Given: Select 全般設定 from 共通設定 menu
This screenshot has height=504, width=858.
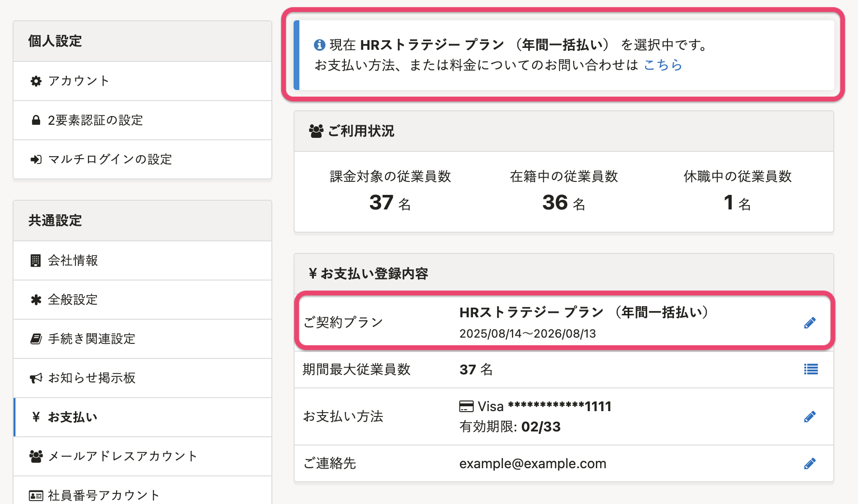Looking at the screenshot, I should pyautogui.click(x=73, y=300).
